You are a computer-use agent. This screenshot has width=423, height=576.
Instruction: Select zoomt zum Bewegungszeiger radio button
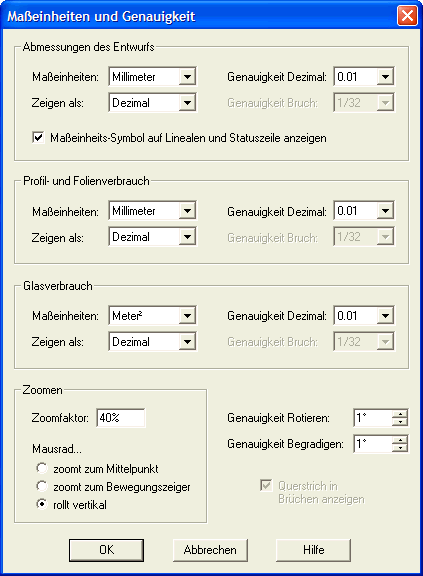click(42, 486)
